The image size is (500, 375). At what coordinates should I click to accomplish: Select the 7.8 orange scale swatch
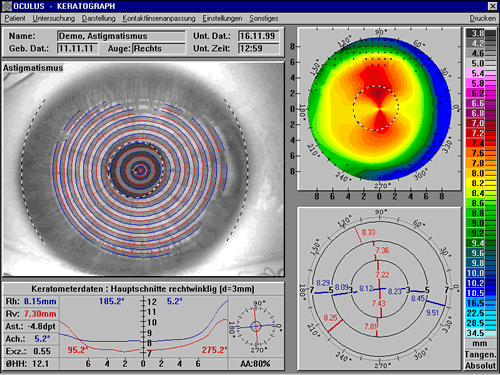(481, 163)
